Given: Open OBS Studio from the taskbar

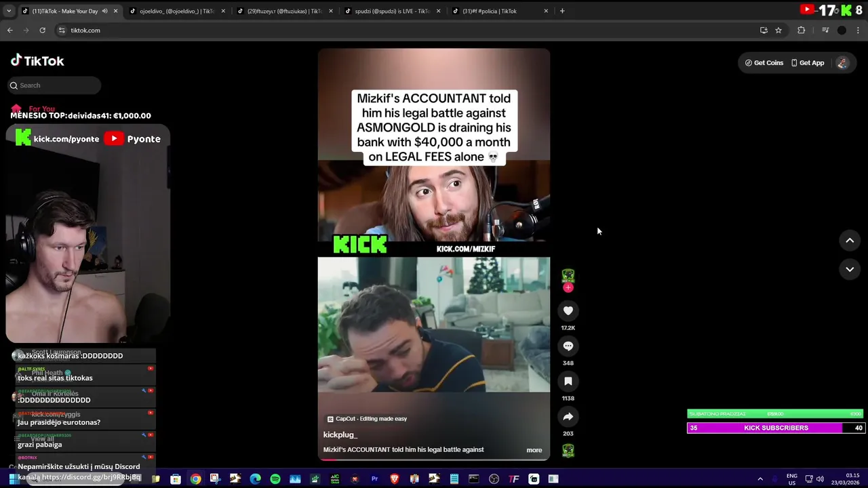Looking at the screenshot, I should point(494,479).
